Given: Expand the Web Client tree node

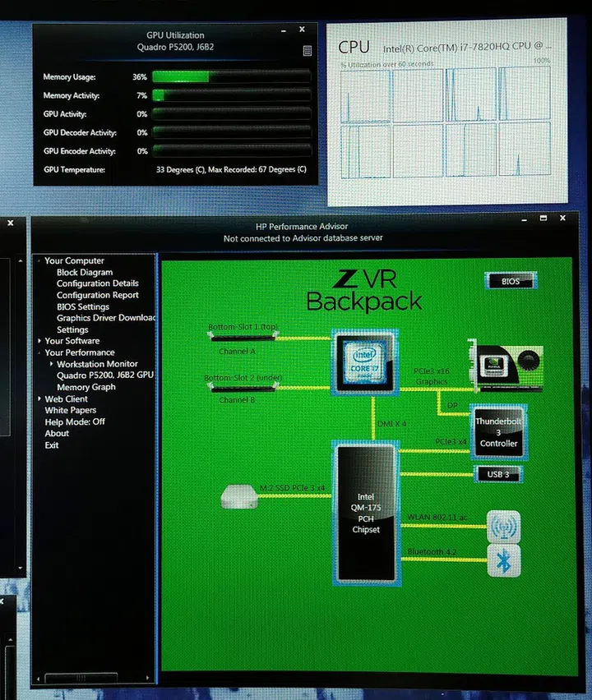Looking at the screenshot, I should 39,398.
